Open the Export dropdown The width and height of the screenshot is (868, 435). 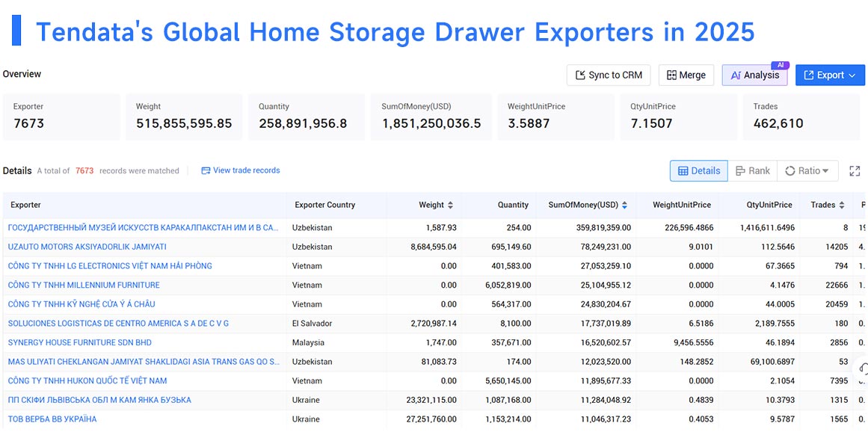point(830,75)
